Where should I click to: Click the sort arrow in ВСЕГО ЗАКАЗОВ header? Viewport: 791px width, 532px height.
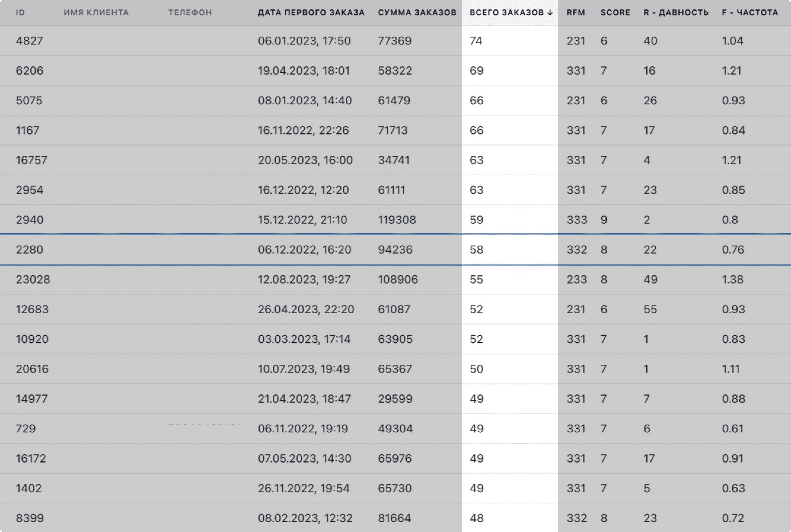[x=550, y=13]
